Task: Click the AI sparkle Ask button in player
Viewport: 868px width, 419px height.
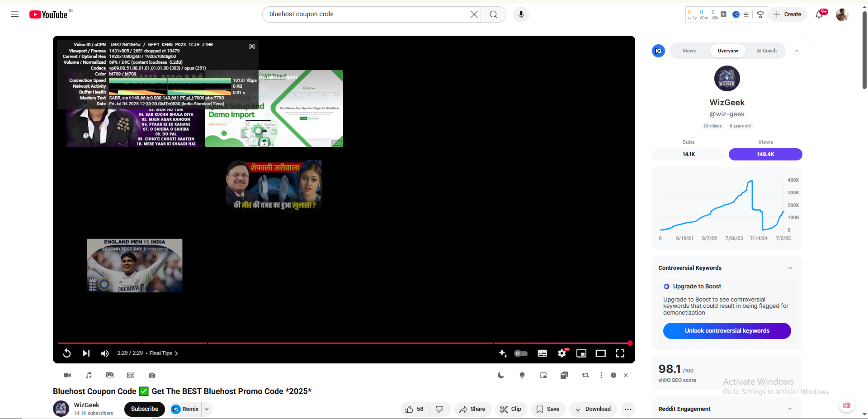Action: (503, 353)
